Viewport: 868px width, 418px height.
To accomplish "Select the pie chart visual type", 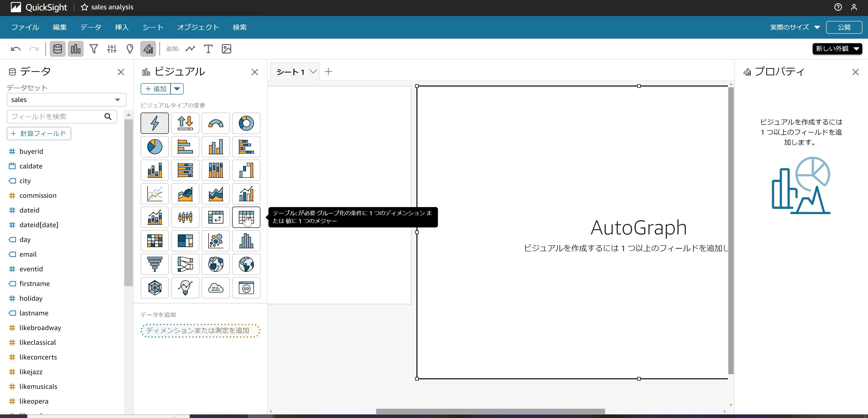I will 155,147.
